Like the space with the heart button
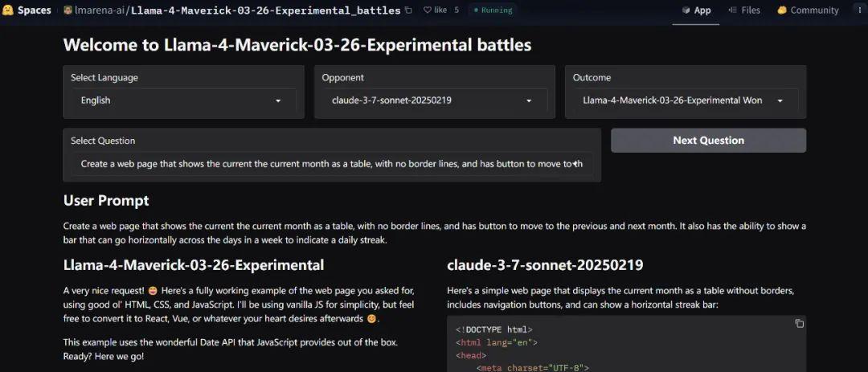868x372 pixels. [x=435, y=10]
